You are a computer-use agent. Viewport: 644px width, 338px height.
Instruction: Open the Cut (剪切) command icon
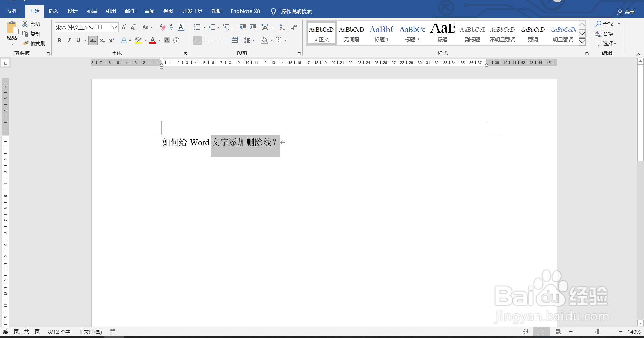click(31, 23)
